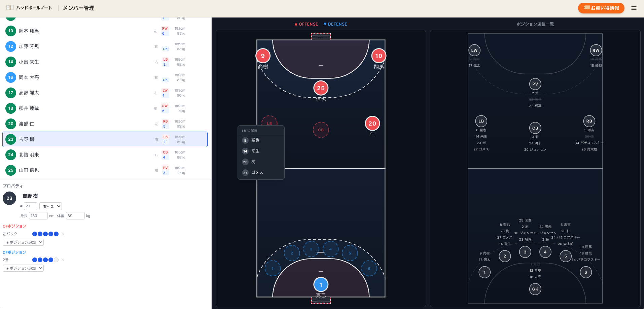Viewport: 644px width, 309px height.
Task: Select player row 16 岡本 大亮
Action: point(105,77)
